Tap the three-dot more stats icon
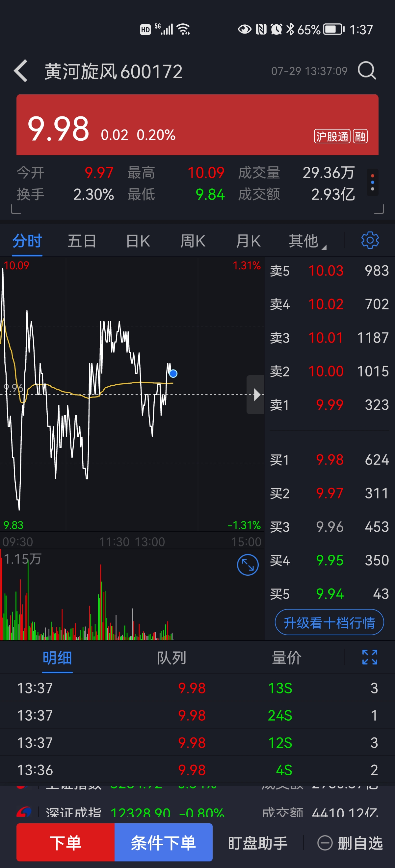 (x=372, y=182)
